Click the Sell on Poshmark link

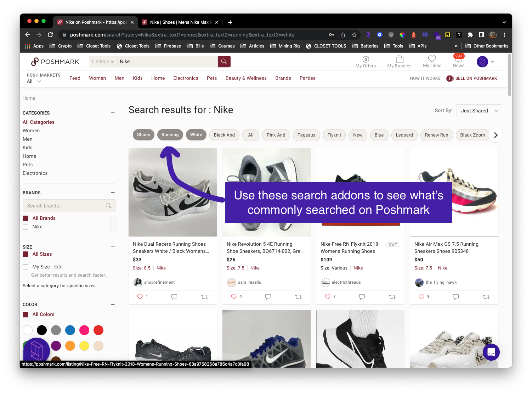click(472, 78)
